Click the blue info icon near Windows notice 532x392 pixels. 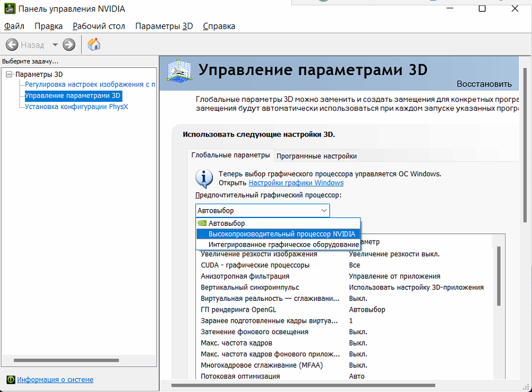point(204,178)
